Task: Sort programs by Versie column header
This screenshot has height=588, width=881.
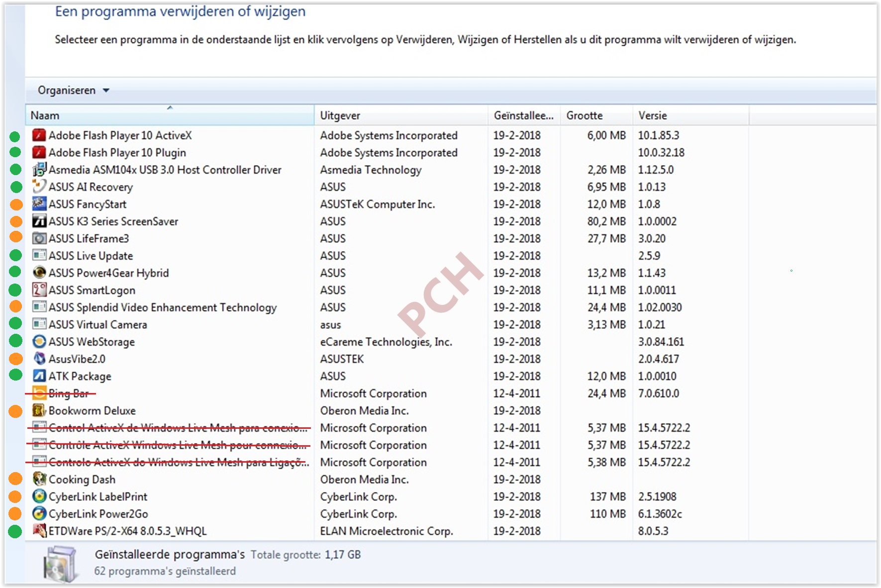Action: (690, 115)
